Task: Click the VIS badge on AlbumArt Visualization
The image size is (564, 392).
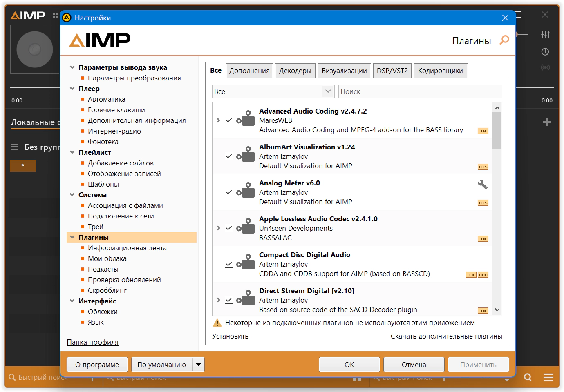Action: (483, 167)
